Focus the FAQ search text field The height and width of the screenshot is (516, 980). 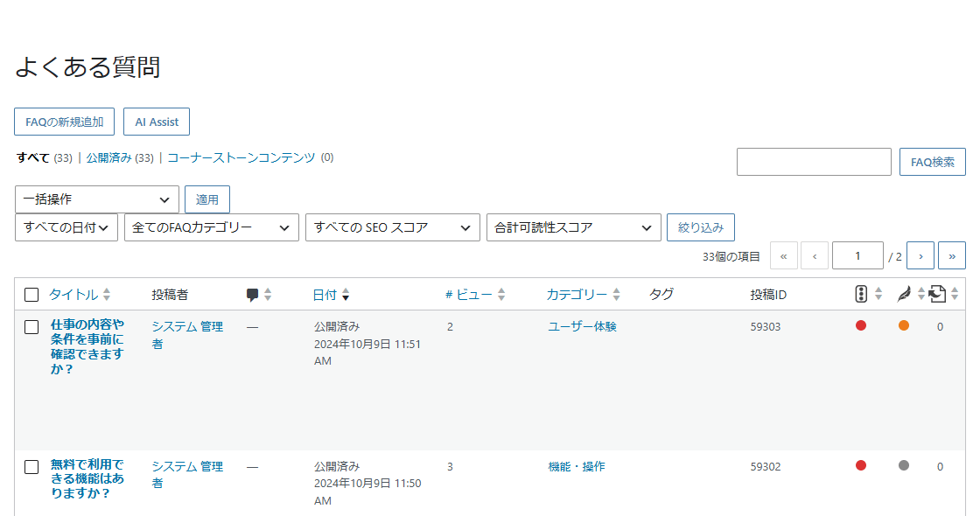814,162
